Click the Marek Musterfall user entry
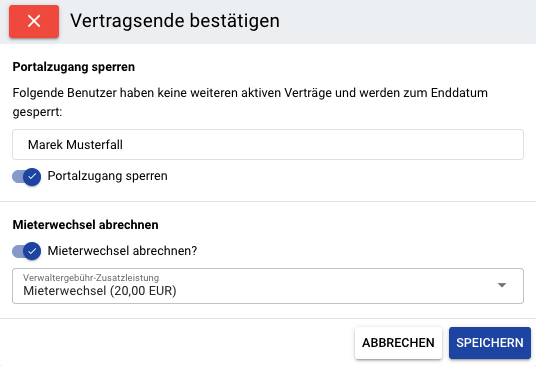The height and width of the screenshot is (366, 536). tap(268, 145)
